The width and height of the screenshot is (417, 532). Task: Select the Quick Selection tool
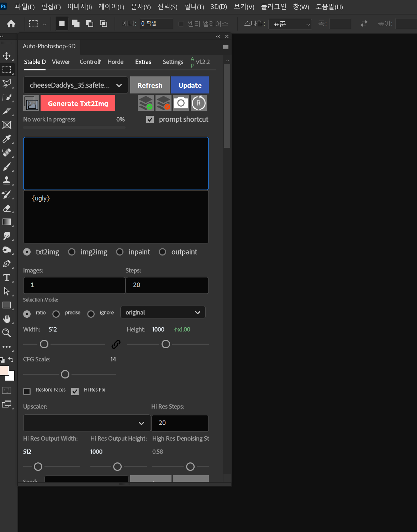6,97
